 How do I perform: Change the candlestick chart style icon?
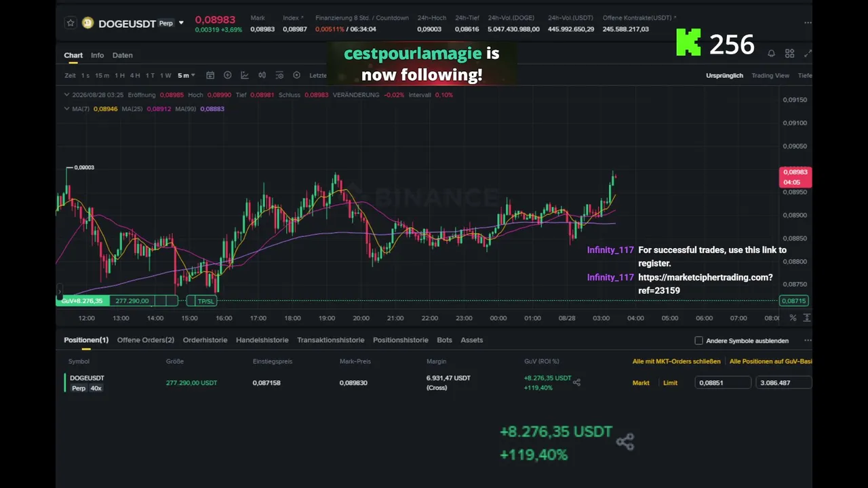(x=262, y=75)
